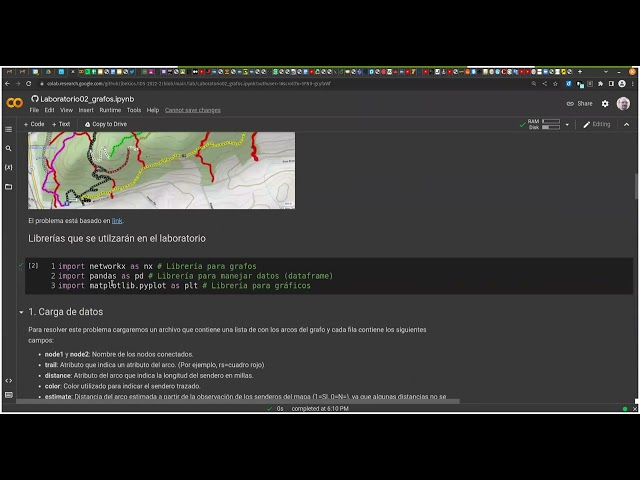The image size is (640, 480).
Task: Click the browser share page icon
Action: (x=544, y=84)
